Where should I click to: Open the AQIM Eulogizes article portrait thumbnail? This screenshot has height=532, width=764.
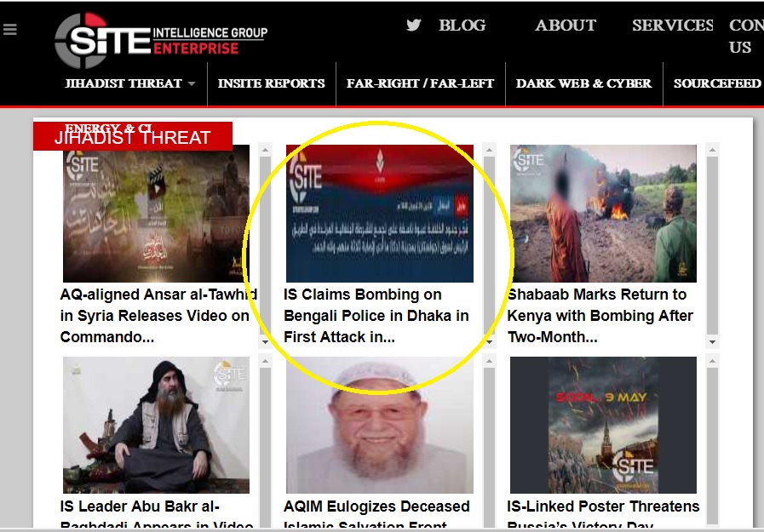pyautogui.click(x=379, y=426)
